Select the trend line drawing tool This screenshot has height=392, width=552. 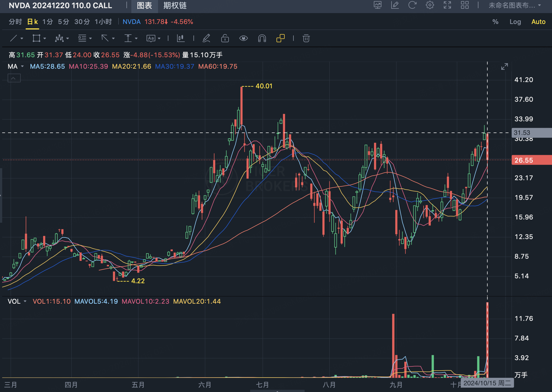tap(14, 38)
